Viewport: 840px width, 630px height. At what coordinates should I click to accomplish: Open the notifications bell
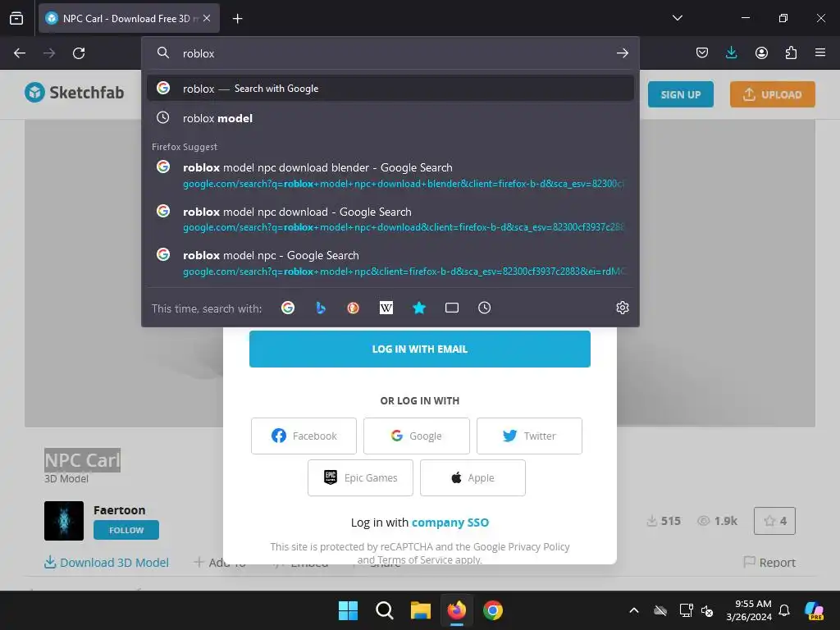point(783,610)
